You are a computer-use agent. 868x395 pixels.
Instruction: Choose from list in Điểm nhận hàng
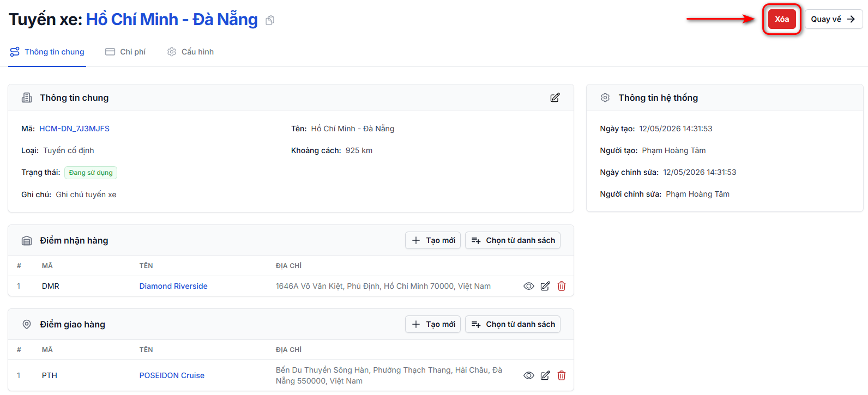point(513,240)
